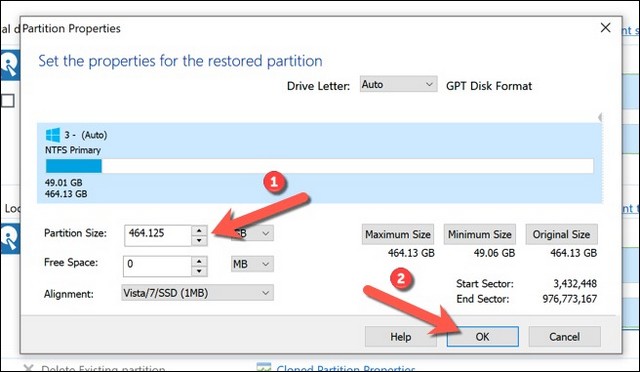Click the lower-left disk drive icon
This screenshot has height=372, width=640.
click(10, 238)
